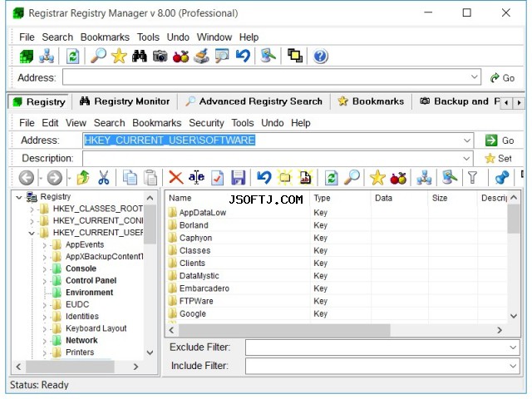532x399 pixels.
Task: Open registry monitor binoculars icon in top toolbar
Action: click(140, 56)
